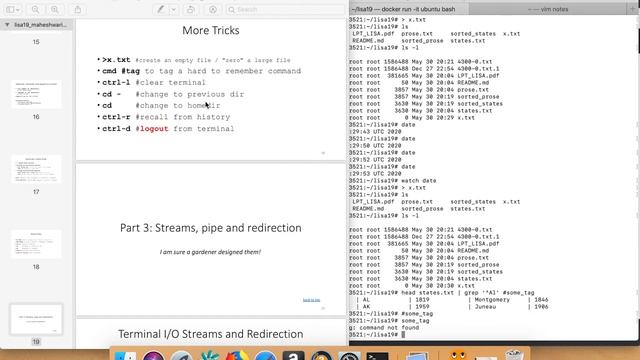The image size is (640, 360).
Task: Open Firefox from the Dock
Action: click(x=237, y=356)
